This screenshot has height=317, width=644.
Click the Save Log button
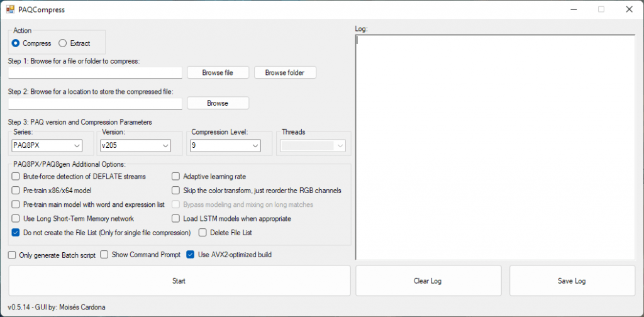tap(572, 281)
